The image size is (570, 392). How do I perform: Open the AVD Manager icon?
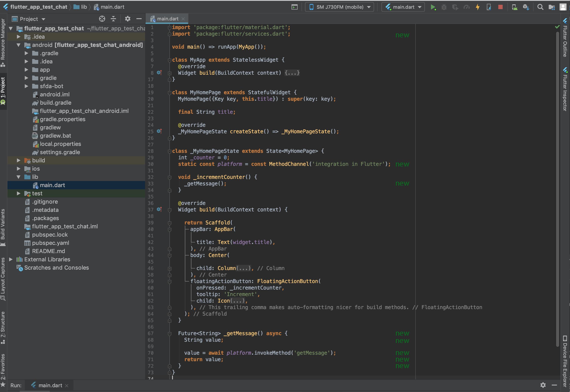tap(514, 7)
